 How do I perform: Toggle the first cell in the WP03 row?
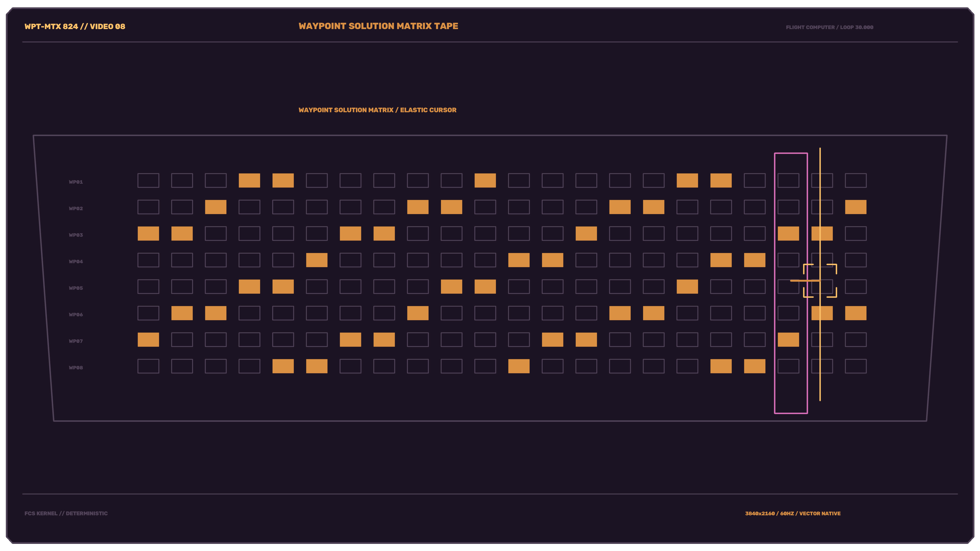pos(148,233)
